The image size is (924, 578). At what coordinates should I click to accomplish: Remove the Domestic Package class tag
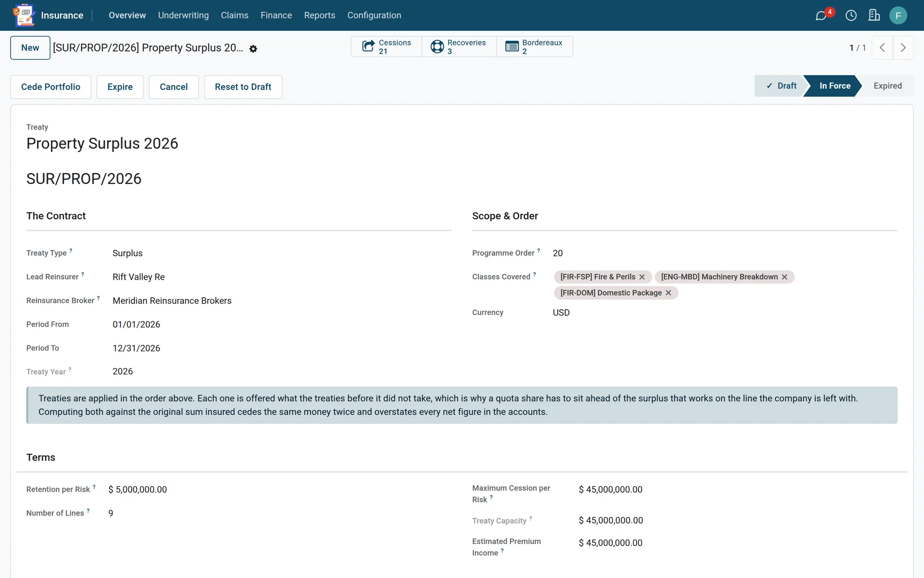[x=668, y=293]
